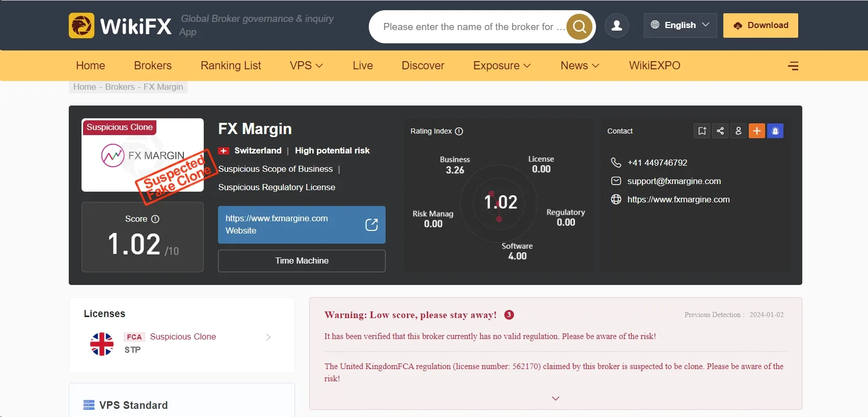The height and width of the screenshot is (417, 868).
Task: Click the info icon next to Score
Action: (x=155, y=219)
